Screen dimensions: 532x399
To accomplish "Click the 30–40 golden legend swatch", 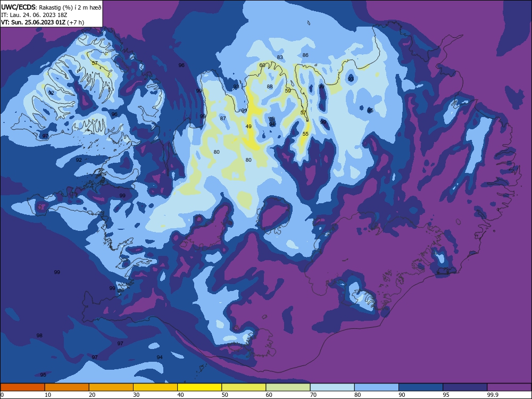I will [x=155, y=387].
